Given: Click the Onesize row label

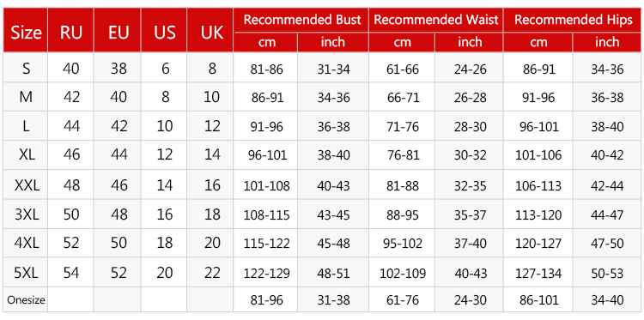Looking at the screenshot, I should 26,300.
